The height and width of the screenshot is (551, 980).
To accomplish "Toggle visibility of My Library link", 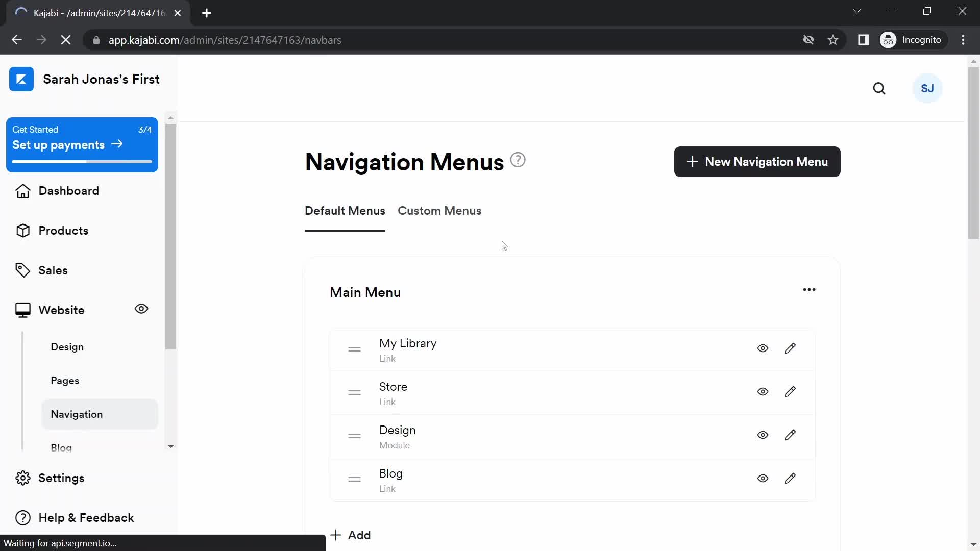I will pos(763,348).
